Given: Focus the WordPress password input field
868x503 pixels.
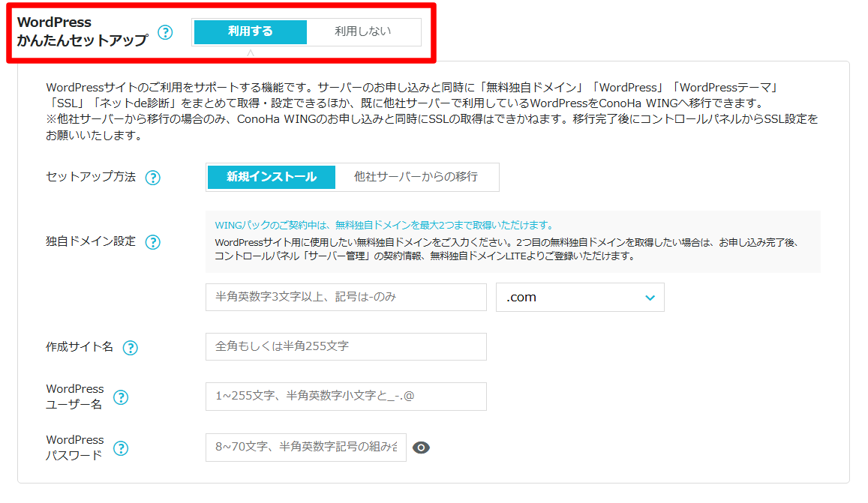Looking at the screenshot, I should click(x=305, y=447).
